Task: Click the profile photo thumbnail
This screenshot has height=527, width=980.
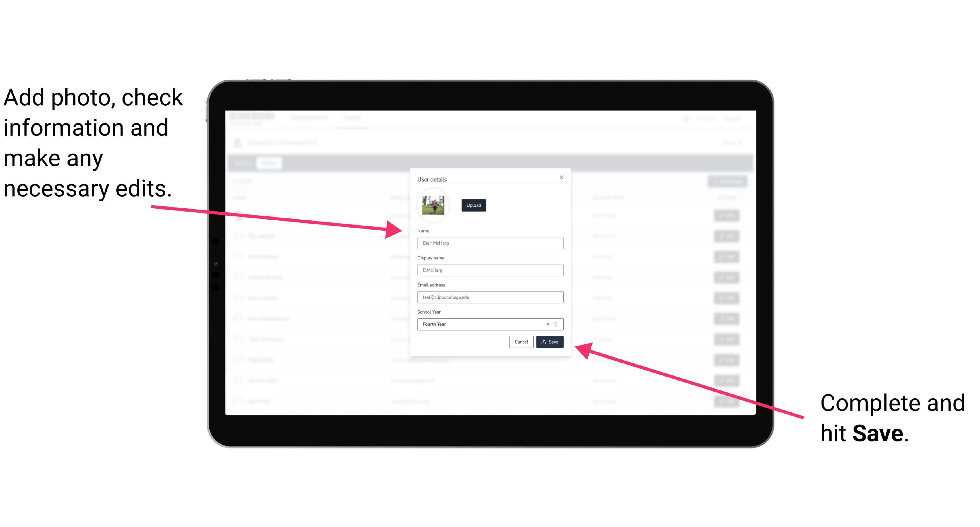Action: pos(433,205)
